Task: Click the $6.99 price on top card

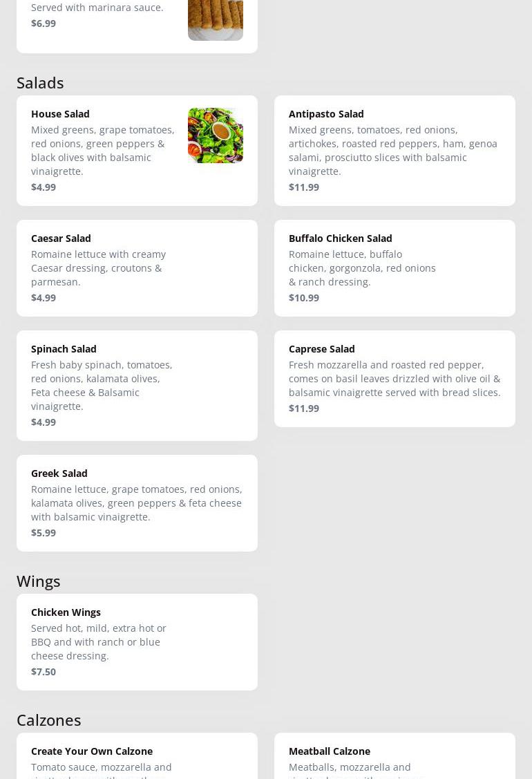Action: tap(44, 24)
